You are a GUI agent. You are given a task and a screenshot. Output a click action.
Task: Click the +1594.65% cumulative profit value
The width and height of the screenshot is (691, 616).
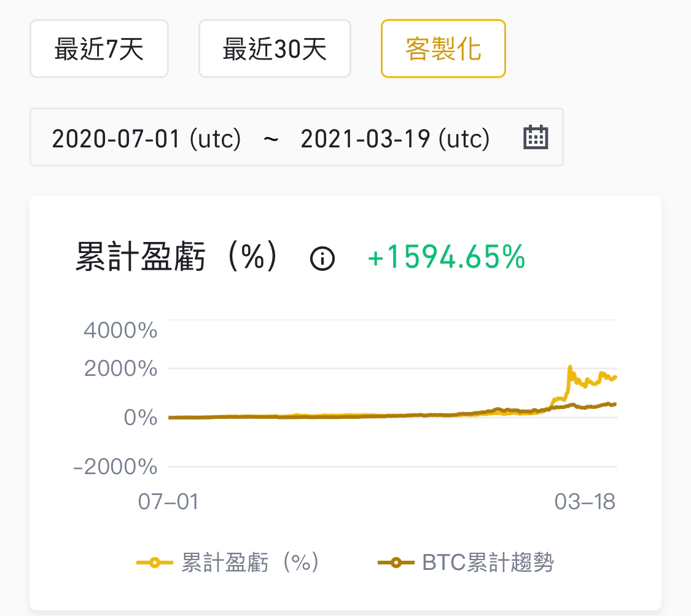[446, 257]
